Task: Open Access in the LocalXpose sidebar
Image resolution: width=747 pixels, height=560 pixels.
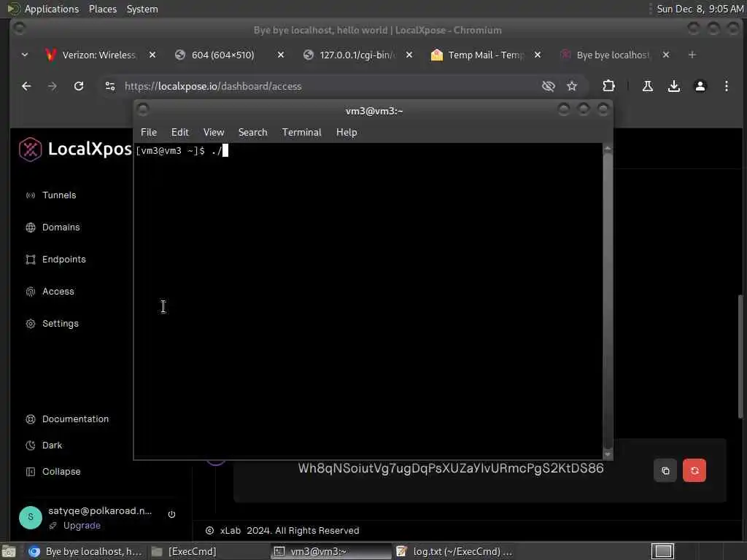Action: tap(58, 292)
